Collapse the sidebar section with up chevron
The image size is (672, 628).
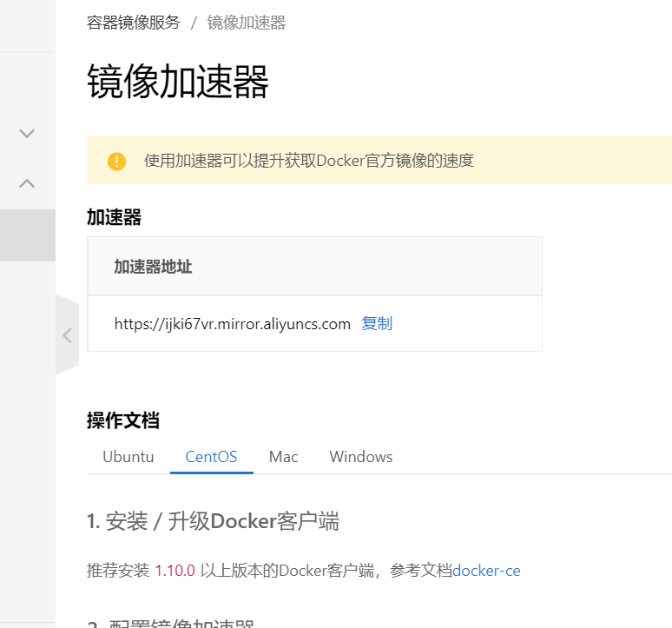[x=27, y=183]
